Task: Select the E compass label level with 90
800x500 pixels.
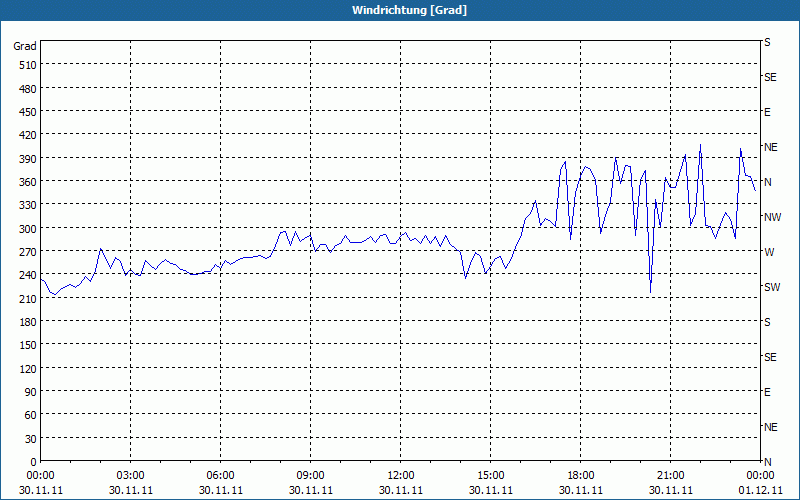Action: tap(767, 392)
